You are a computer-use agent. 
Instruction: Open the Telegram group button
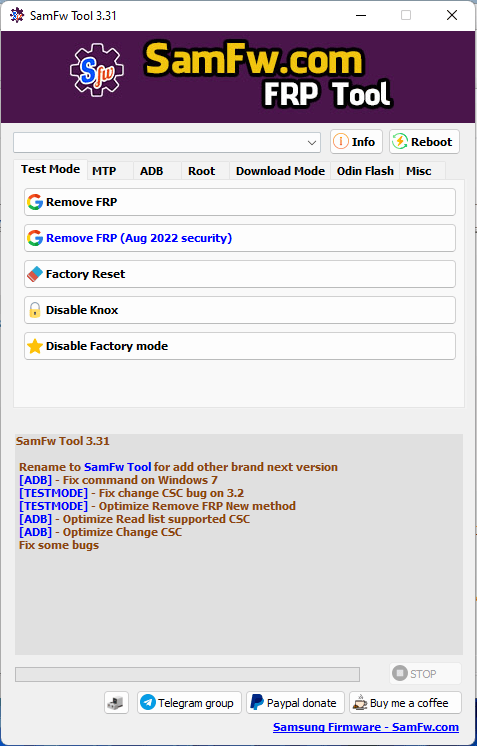[x=189, y=703]
